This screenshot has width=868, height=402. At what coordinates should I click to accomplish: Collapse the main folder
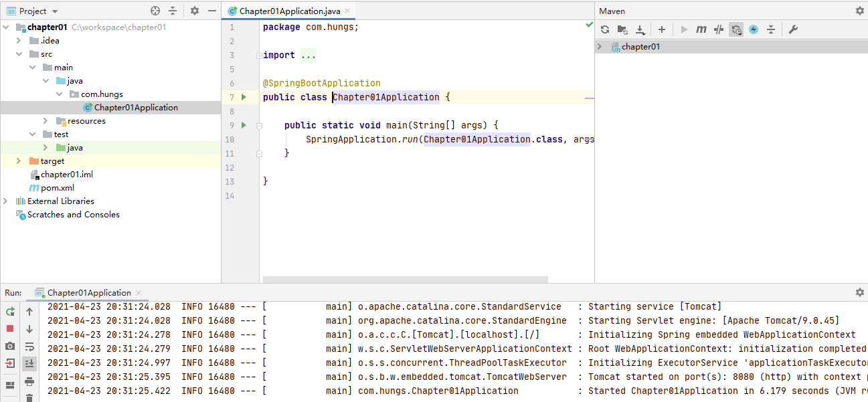33,68
